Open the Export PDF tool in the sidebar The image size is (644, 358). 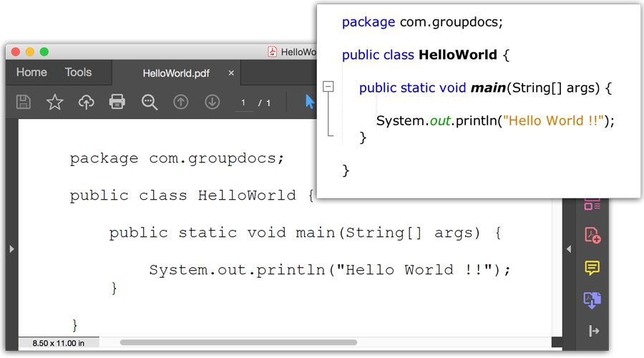(x=592, y=300)
